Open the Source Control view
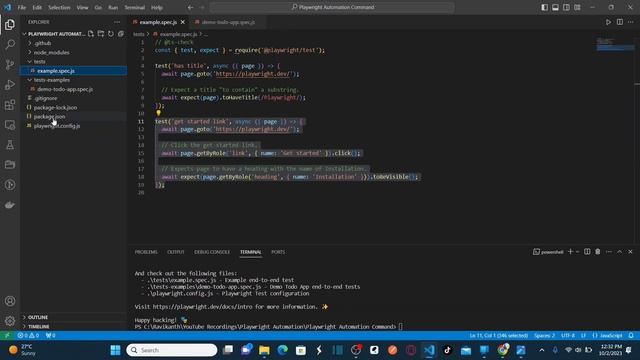Image resolution: width=640 pixels, height=360 pixels. [10, 64]
